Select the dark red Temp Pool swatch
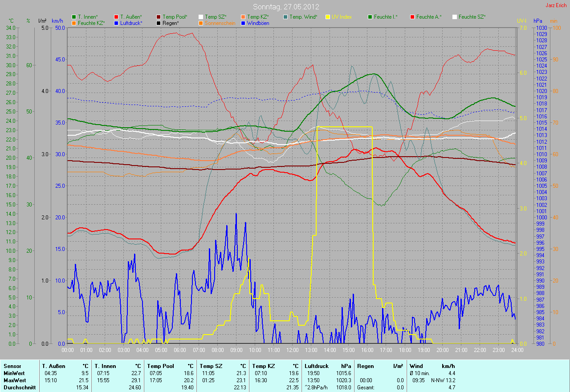This screenshot has width=570, height=392. [x=159, y=17]
